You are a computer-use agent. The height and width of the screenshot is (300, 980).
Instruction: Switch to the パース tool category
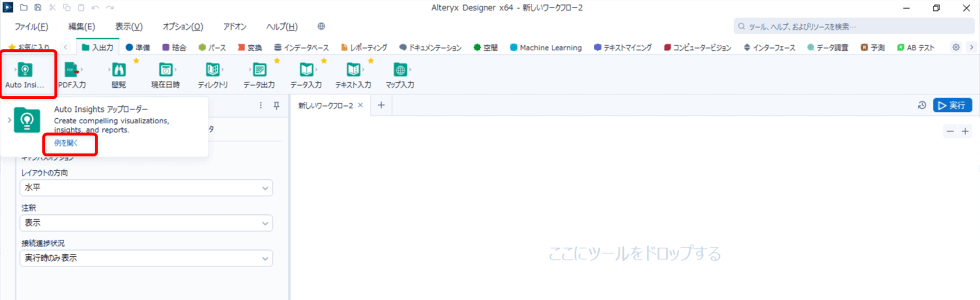coord(212,48)
